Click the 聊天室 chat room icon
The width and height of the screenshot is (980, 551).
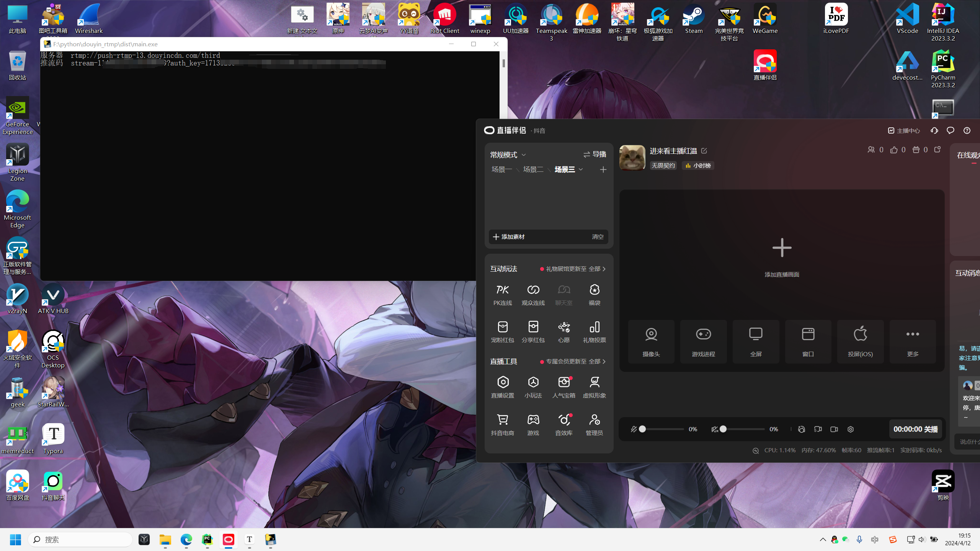(x=563, y=295)
